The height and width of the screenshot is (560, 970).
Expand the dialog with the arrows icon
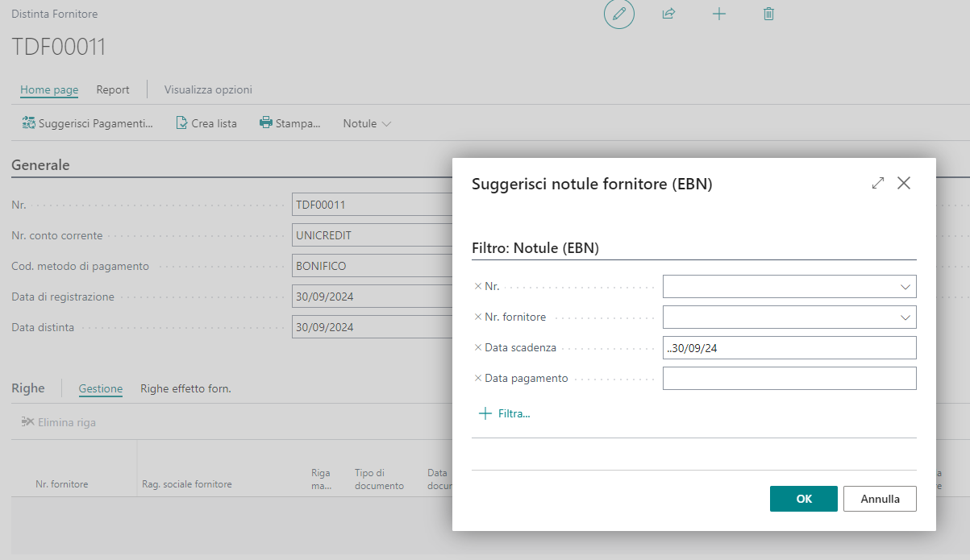tap(878, 183)
